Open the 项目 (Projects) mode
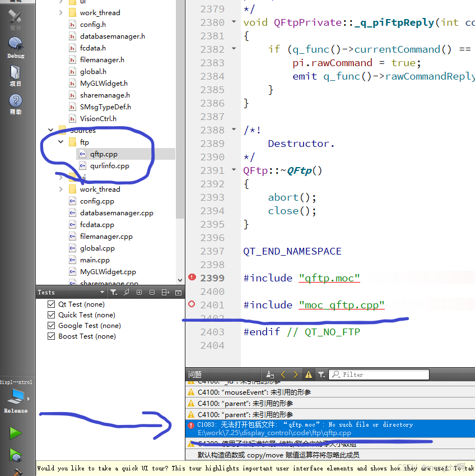475x476 pixels. [16, 72]
